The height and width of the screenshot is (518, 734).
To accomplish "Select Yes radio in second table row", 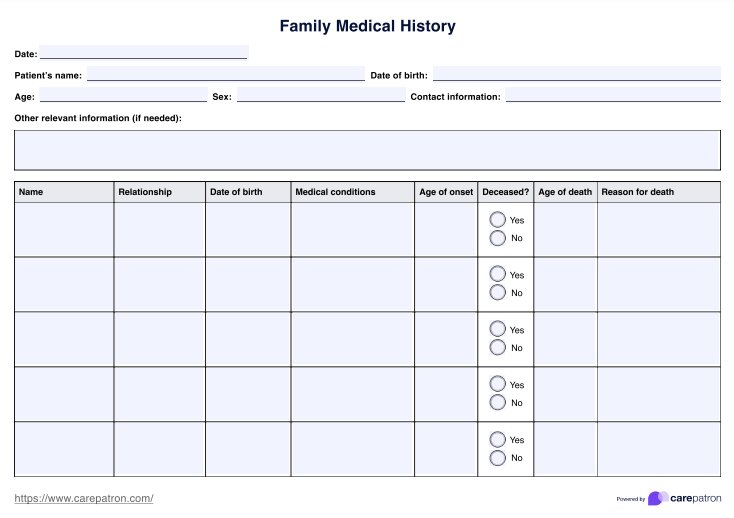I will tap(497, 274).
